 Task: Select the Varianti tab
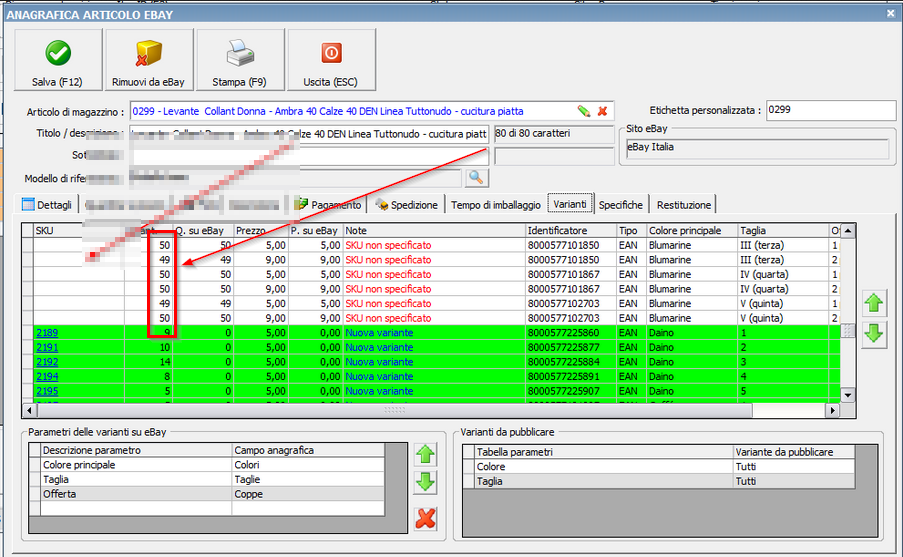click(x=570, y=204)
